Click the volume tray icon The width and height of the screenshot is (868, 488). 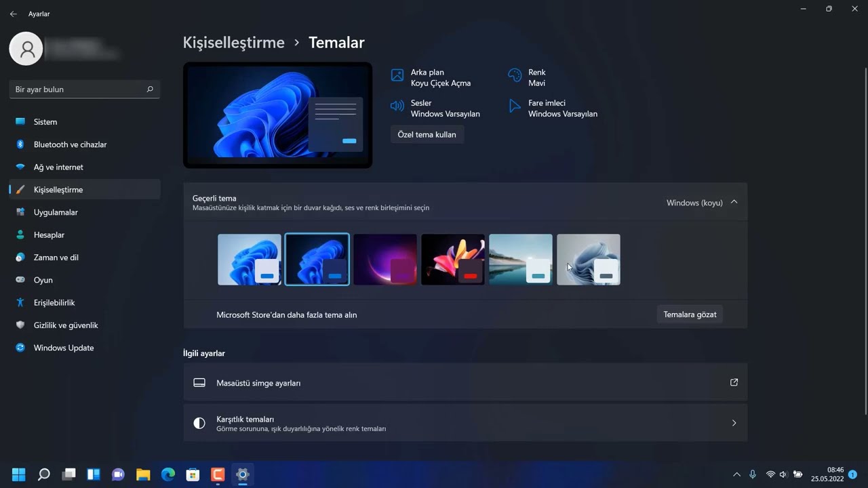click(783, 474)
